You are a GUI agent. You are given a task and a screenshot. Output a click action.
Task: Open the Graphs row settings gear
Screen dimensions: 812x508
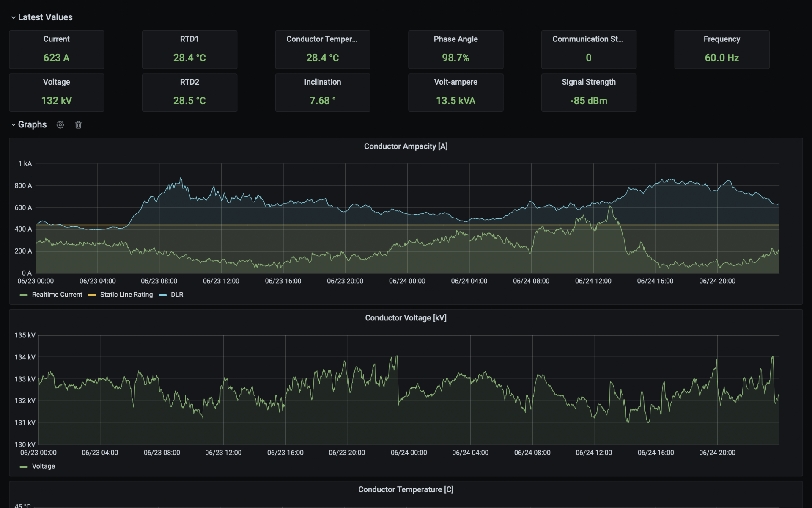(x=60, y=124)
